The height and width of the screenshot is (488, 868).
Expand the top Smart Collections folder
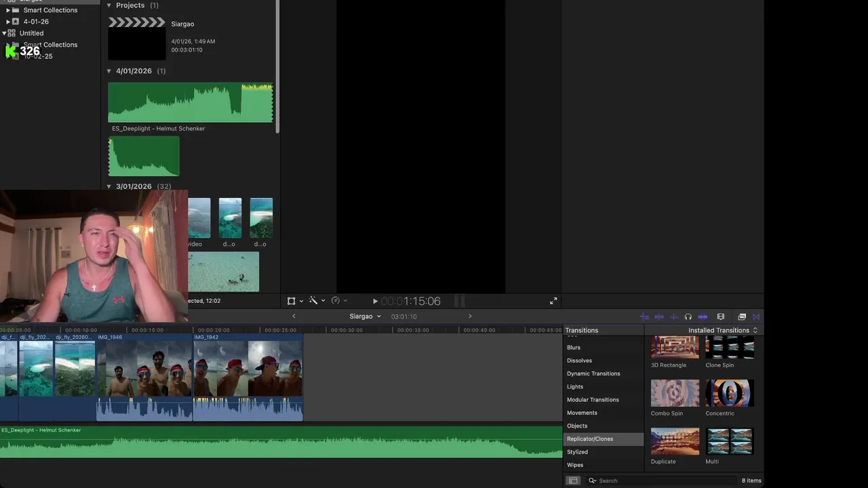[x=8, y=10]
